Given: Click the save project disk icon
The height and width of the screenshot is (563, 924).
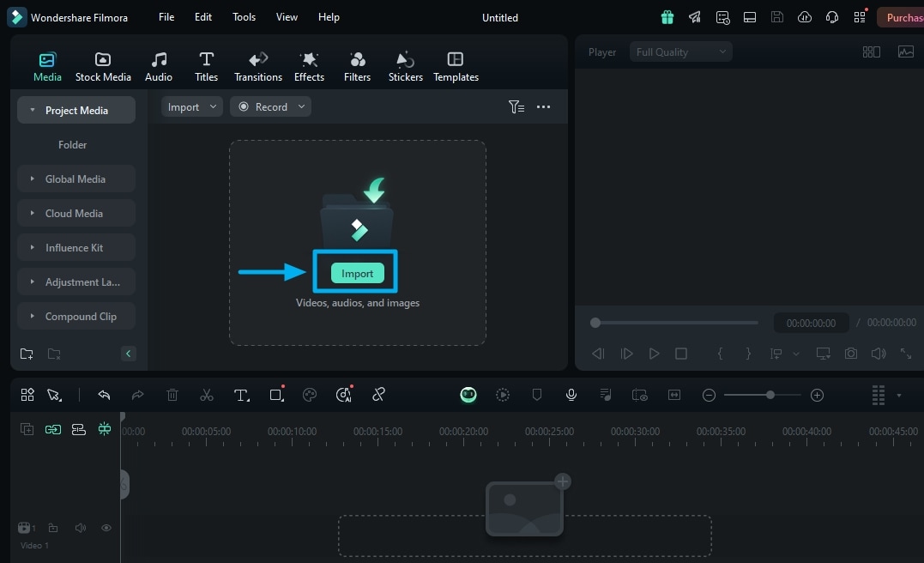Looking at the screenshot, I should point(777,17).
